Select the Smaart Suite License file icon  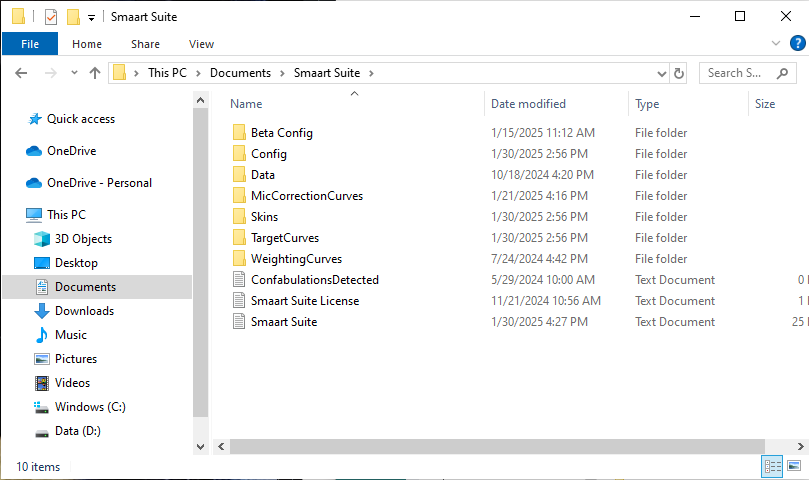[239, 300]
